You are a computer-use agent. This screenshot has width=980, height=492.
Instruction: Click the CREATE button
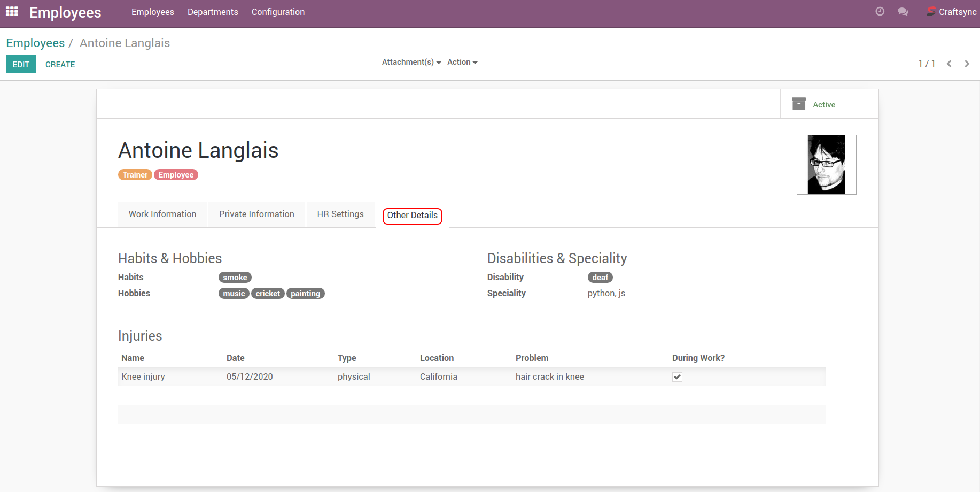pyautogui.click(x=60, y=64)
